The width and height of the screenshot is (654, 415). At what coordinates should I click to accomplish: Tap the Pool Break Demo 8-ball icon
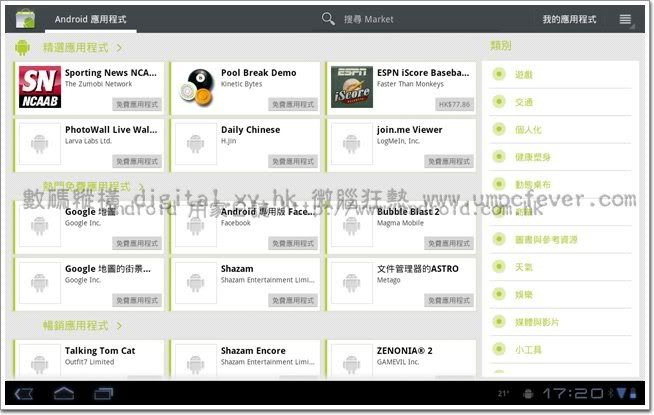[195, 88]
